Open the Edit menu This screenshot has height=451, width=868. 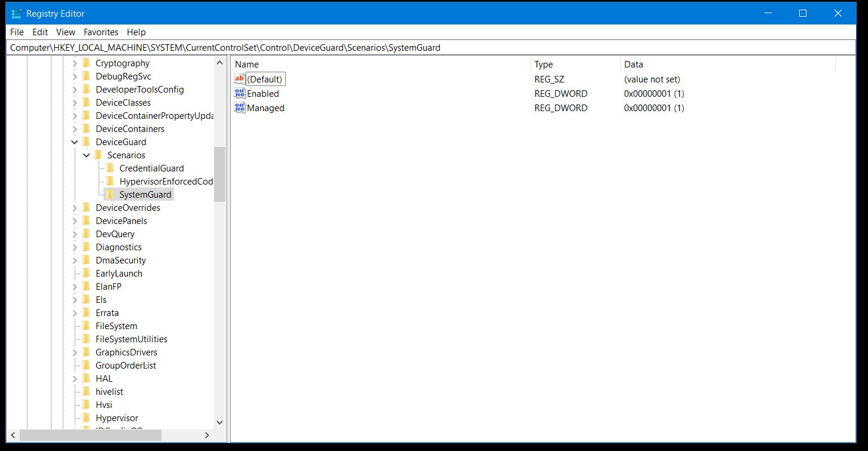click(40, 32)
